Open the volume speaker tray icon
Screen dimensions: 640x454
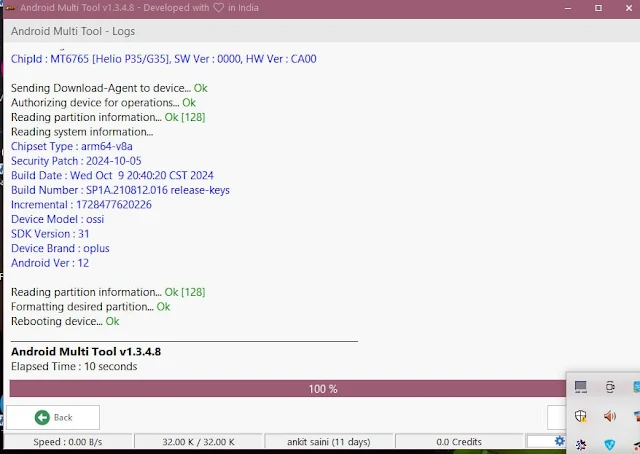click(x=609, y=416)
